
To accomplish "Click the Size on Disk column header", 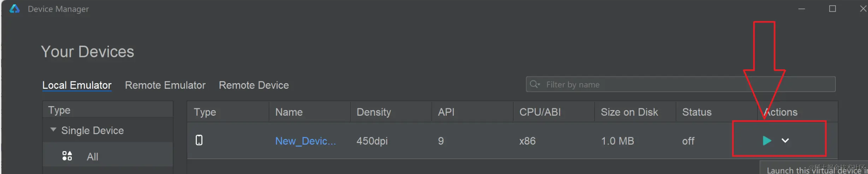I will [629, 112].
